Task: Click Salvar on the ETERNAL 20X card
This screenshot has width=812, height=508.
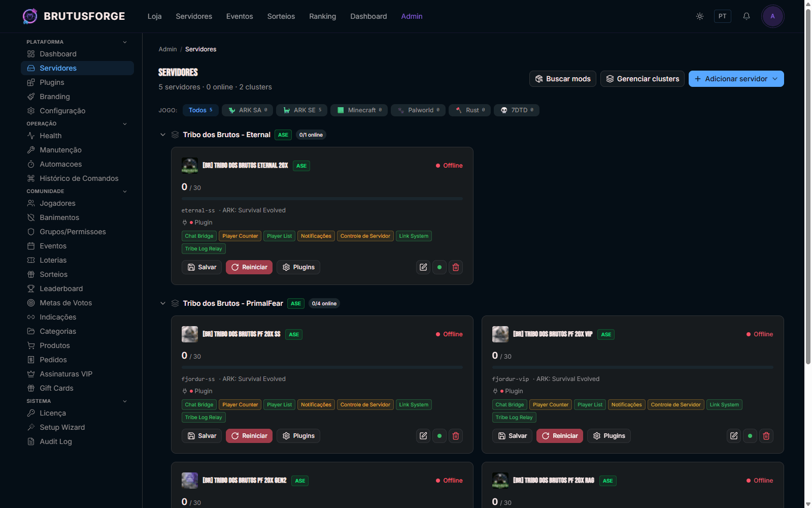Action: tap(202, 267)
